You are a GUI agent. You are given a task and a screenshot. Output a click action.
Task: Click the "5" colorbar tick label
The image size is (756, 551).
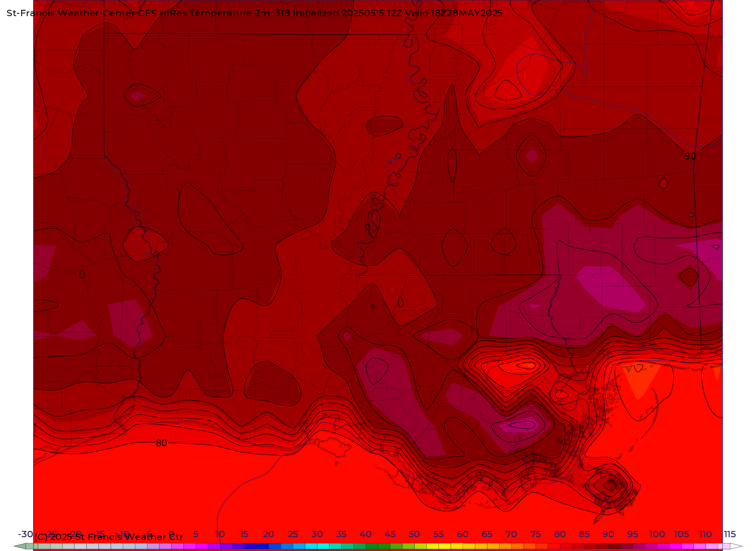pyautogui.click(x=196, y=534)
